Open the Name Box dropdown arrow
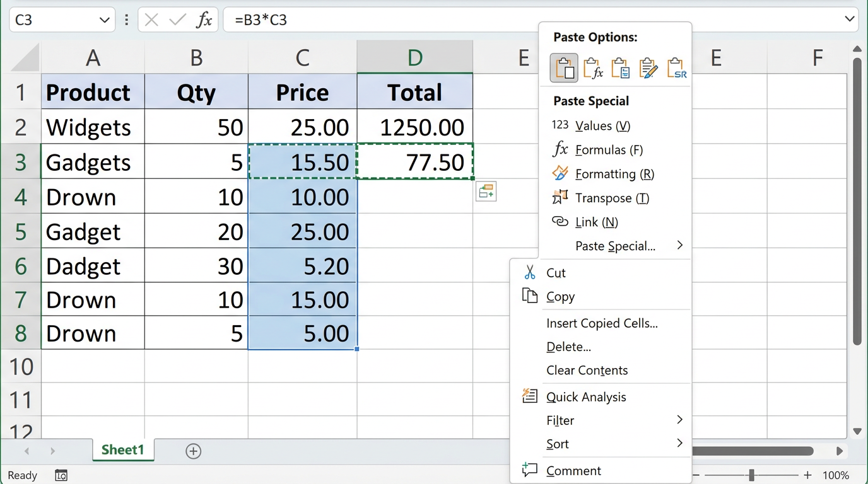 105,20
